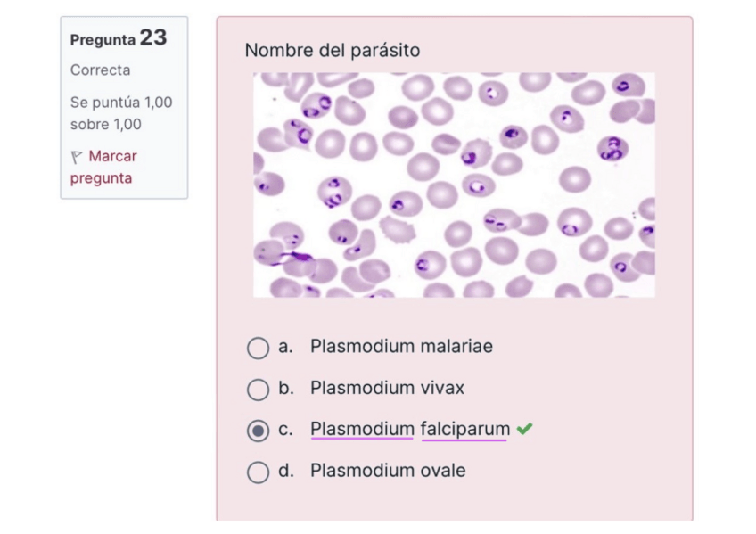Viewport: 756px width, 534px height.
Task: Click the Plasmodium falciparum answer label
Action: click(409, 429)
